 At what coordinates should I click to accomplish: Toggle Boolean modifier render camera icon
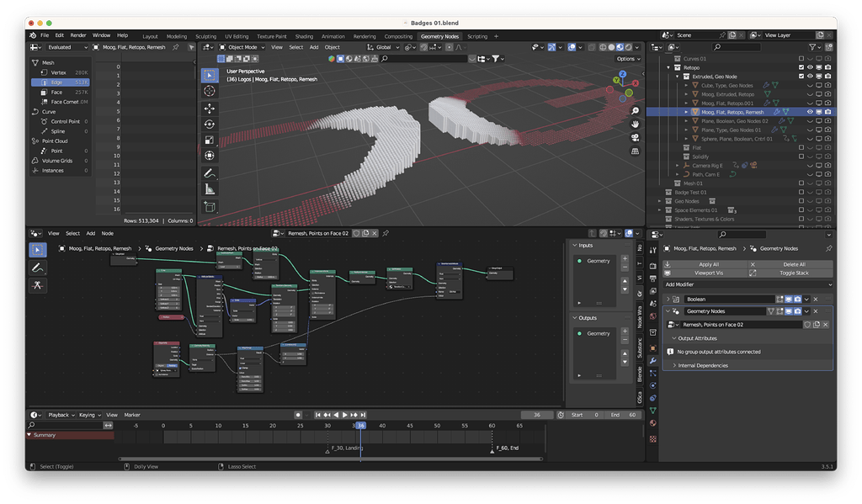798,300
